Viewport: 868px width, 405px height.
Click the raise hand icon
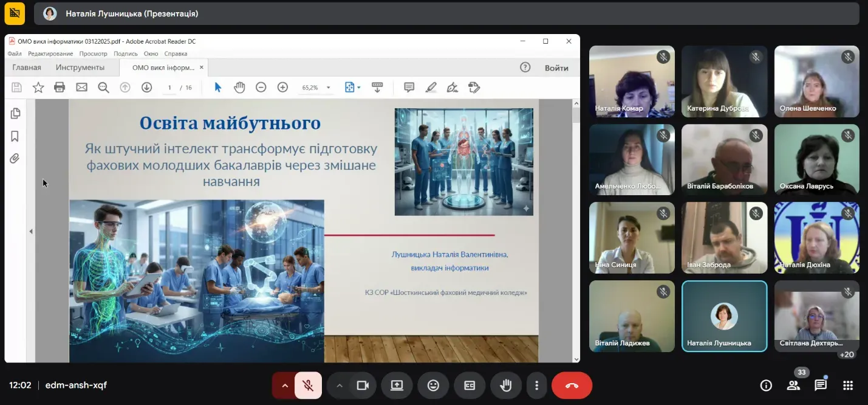pyautogui.click(x=506, y=385)
